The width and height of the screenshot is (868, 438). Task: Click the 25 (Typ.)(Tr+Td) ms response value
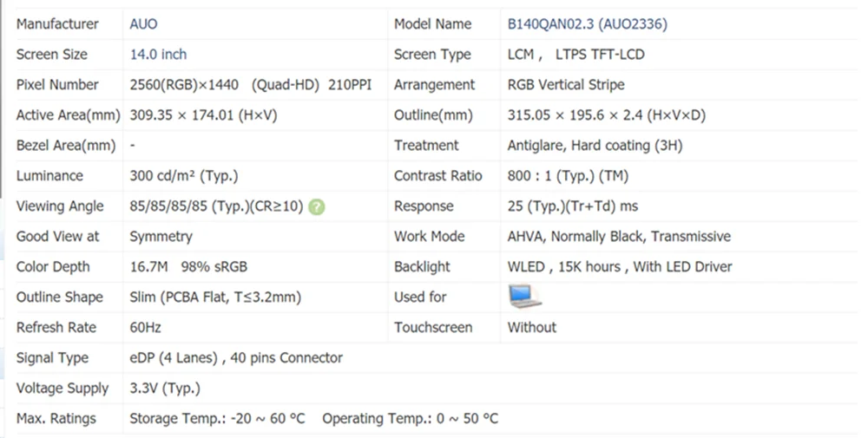click(x=572, y=206)
